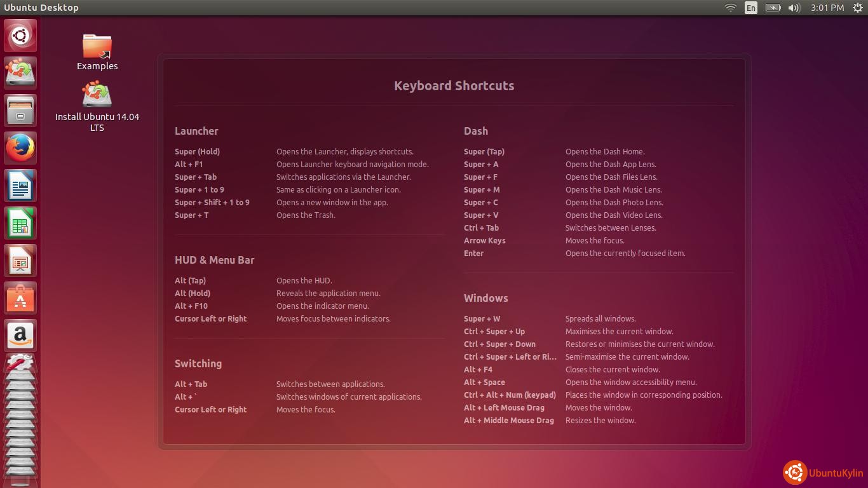Open LibreOffice Writer from the launcher
The image size is (868, 488).
click(20, 186)
